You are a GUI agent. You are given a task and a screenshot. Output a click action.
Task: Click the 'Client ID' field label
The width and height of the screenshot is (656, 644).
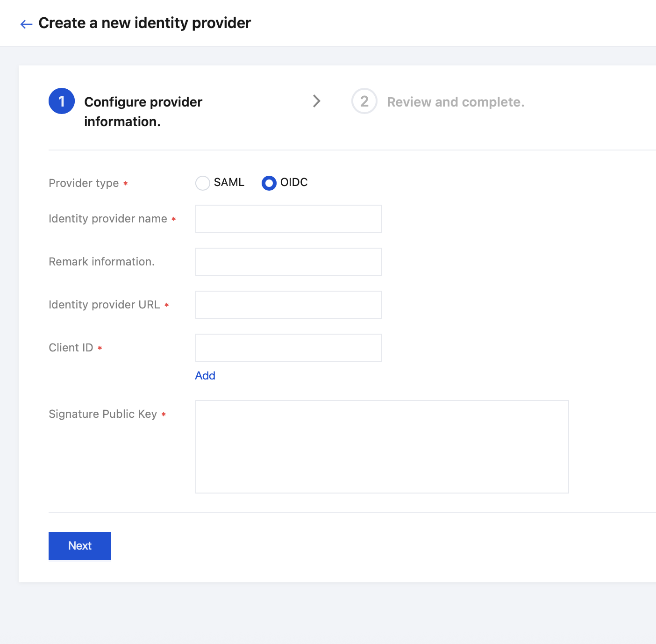click(71, 348)
